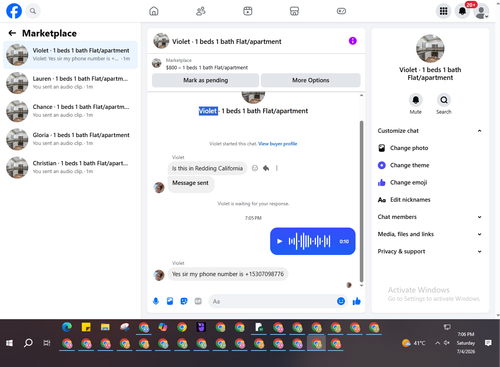Screen dimensions: 500x367
Task: Play the voice message audio clip
Action: pos(280,241)
